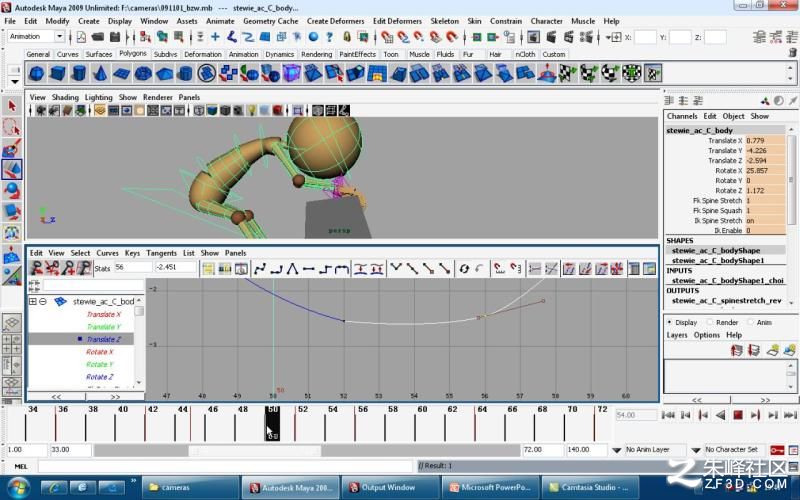Activate the Select tool arrow
The height and width of the screenshot is (500, 800).
12,106
